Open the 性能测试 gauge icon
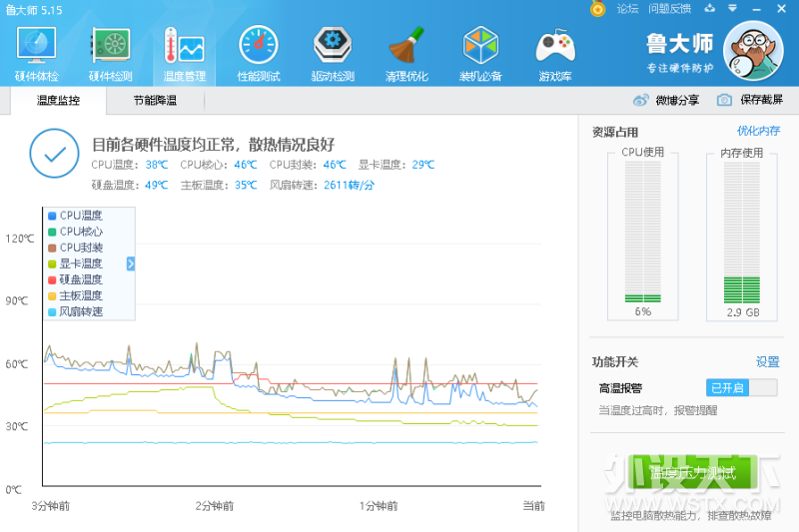 point(259,46)
